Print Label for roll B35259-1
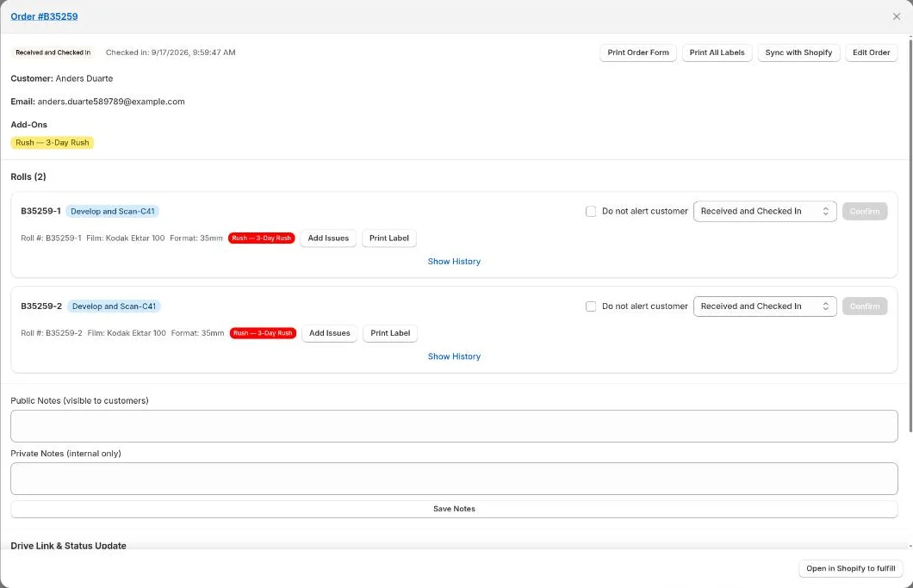 tap(389, 238)
